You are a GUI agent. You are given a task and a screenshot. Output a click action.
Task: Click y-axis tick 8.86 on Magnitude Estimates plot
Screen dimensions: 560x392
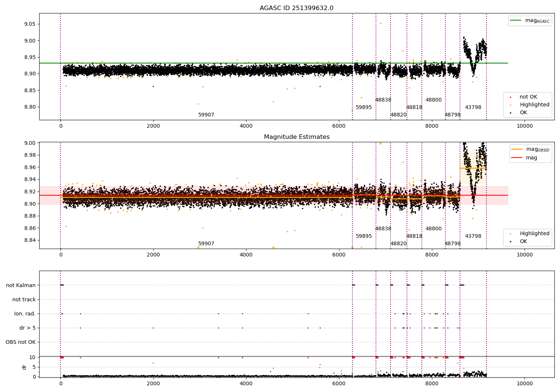(29, 228)
